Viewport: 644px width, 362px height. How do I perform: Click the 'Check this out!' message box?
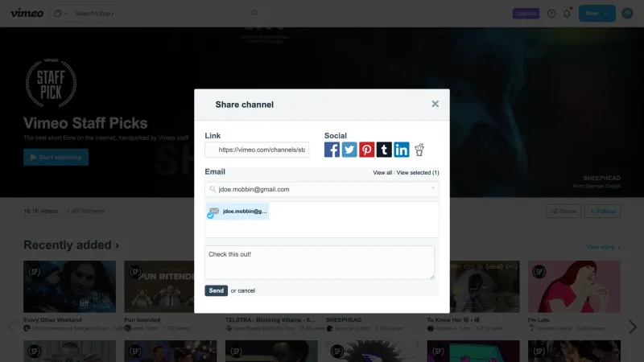(x=320, y=263)
